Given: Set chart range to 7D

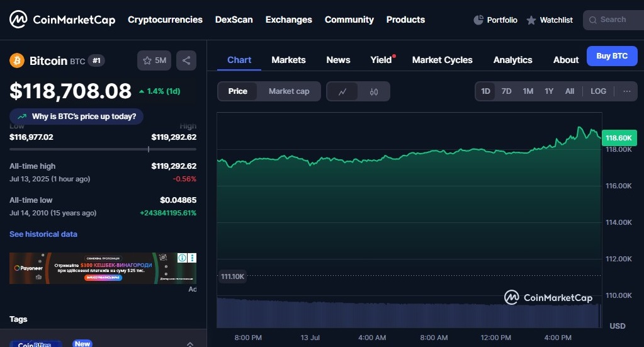Looking at the screenshot, I should click(x=506, y=91).
